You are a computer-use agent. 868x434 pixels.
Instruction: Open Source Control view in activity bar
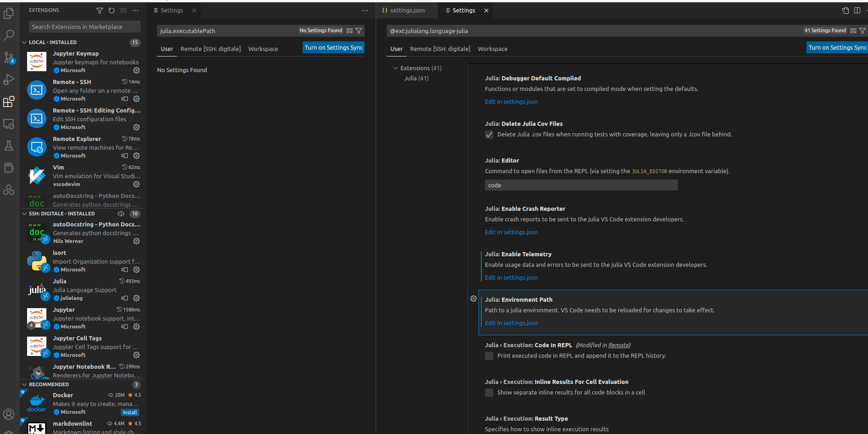(x=9, y=57)
